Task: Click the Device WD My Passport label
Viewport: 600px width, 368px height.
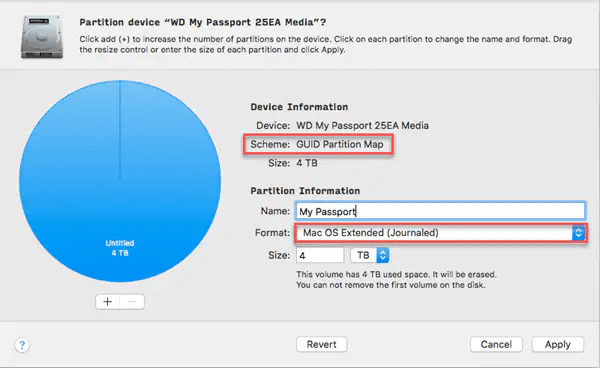Action: pos(342,125)
